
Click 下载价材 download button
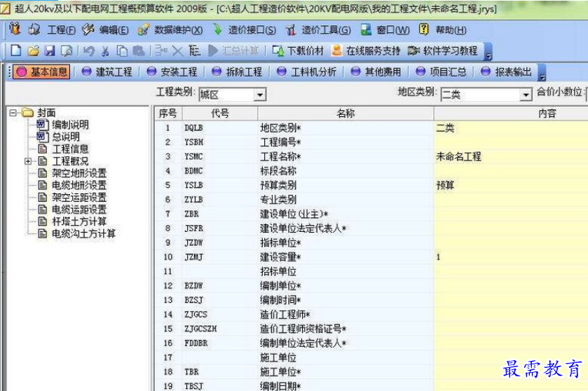click(298, 50)
